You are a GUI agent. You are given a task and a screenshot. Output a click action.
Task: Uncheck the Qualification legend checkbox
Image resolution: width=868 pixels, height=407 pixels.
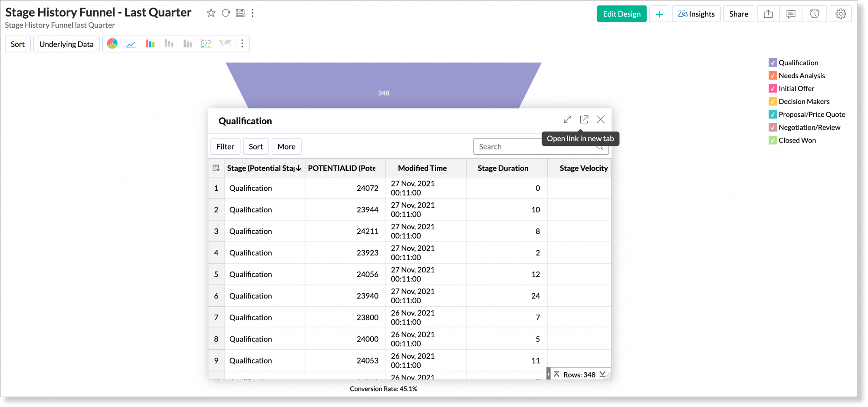773,63
